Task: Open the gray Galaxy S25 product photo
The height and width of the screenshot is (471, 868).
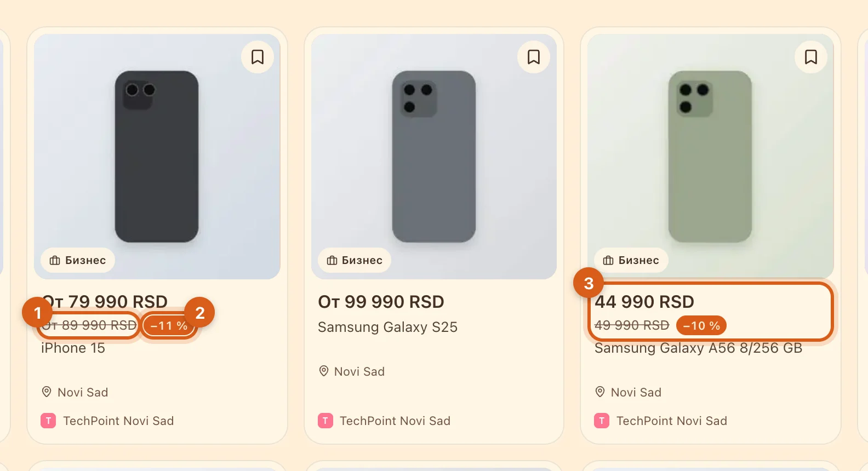Action: click(434, 157)
